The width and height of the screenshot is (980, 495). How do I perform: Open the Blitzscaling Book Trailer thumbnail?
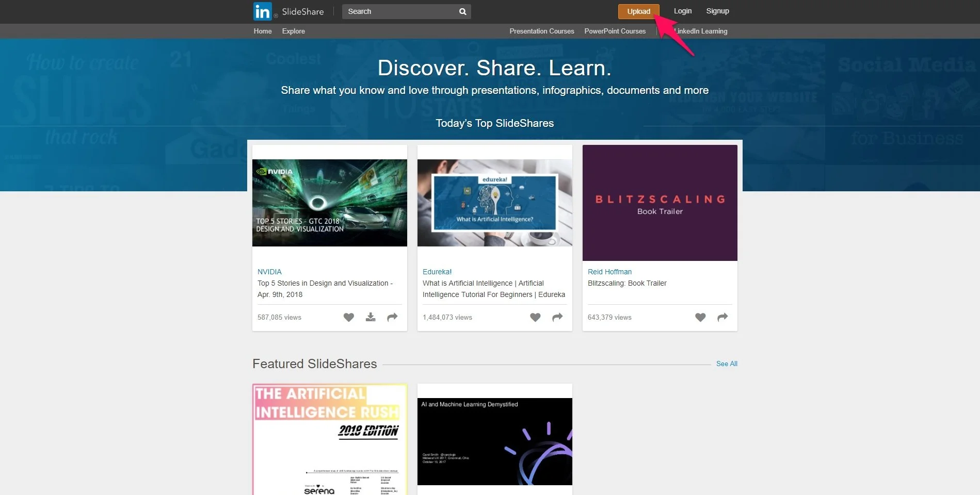660,203
